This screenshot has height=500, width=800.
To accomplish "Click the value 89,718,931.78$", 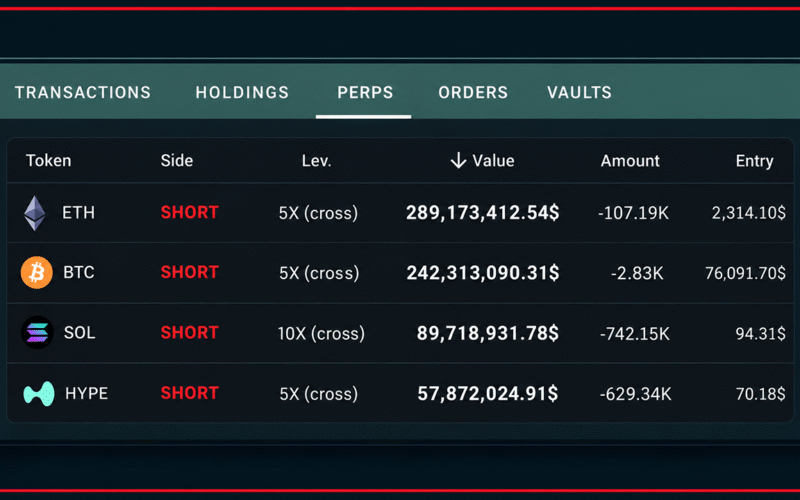I will coord(488,333).
